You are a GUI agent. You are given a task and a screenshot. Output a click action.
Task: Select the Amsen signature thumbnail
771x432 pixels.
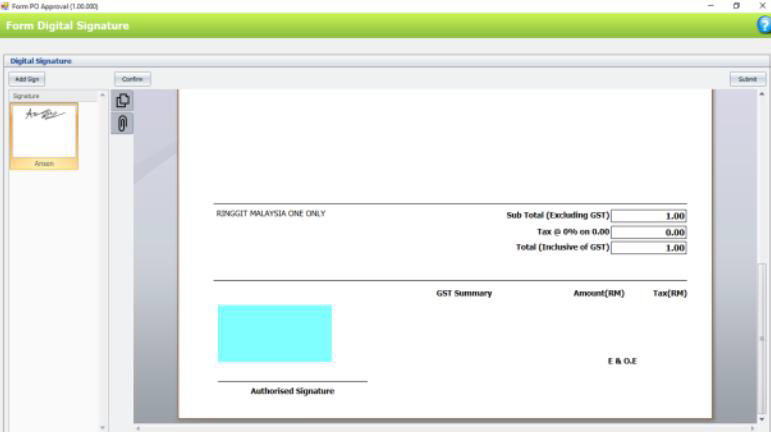(x=43, y=134)
